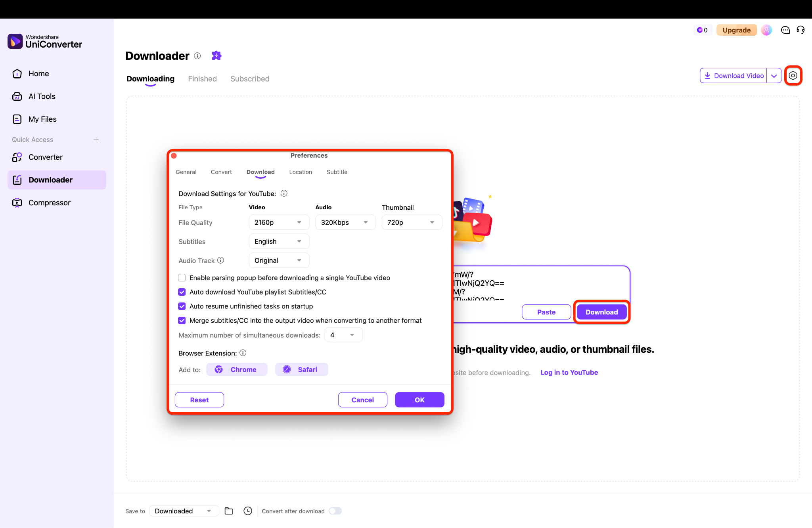Open the Downloader info icon beside title

pyautogui.click(x=197, y=56)
